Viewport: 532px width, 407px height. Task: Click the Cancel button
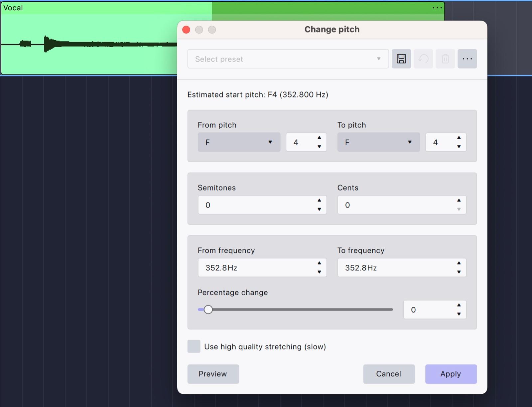pos(389,374)
